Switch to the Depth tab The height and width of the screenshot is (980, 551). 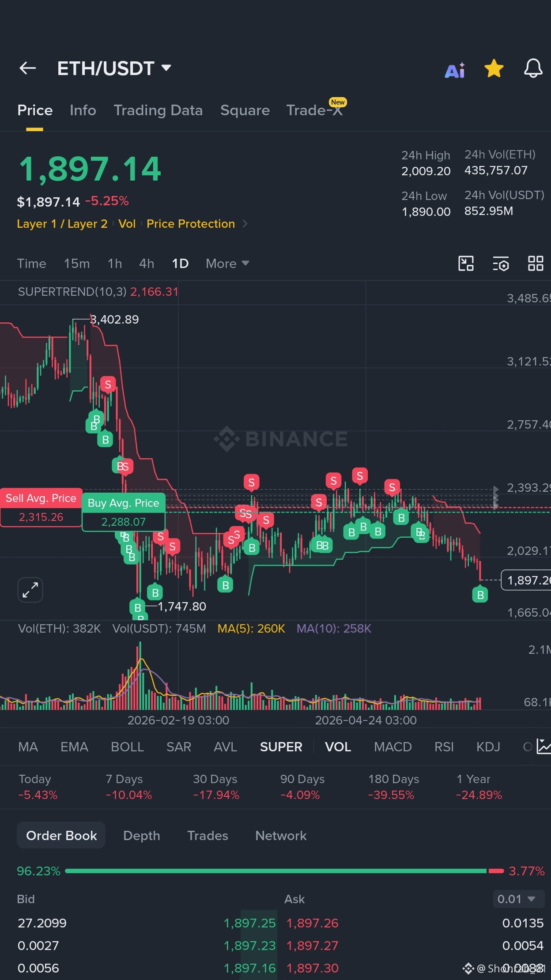coord(142,836)
